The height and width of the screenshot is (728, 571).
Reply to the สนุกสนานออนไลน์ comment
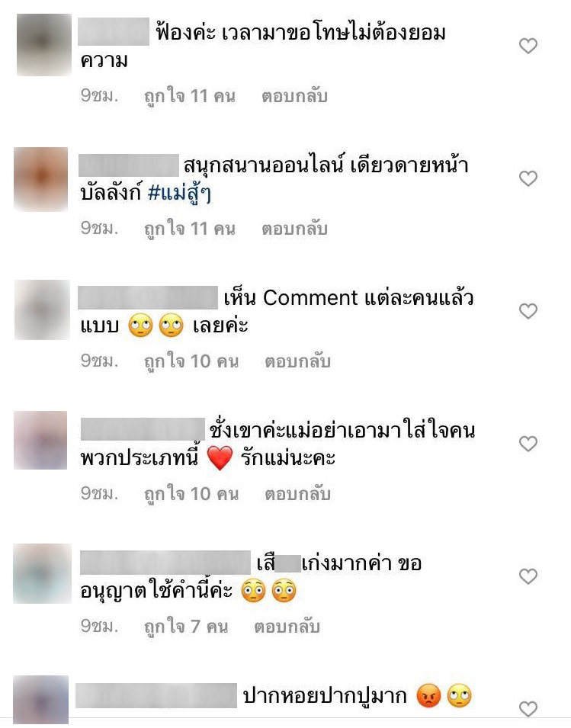tap(294, 229)
